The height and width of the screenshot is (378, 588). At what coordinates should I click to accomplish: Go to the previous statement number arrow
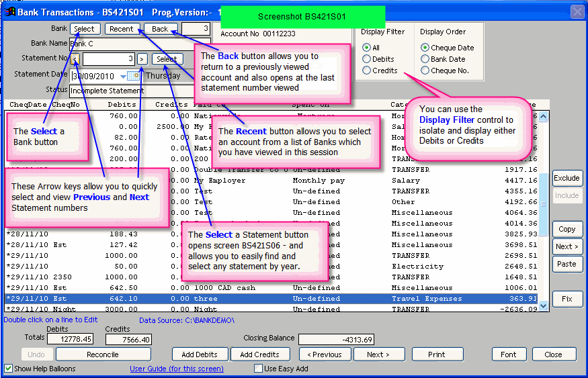(x=75, y=59)
